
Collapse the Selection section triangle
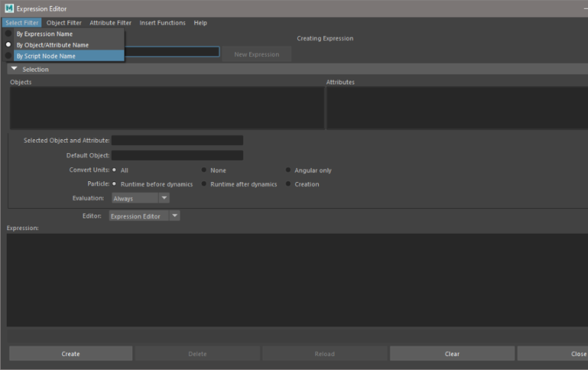14,69
